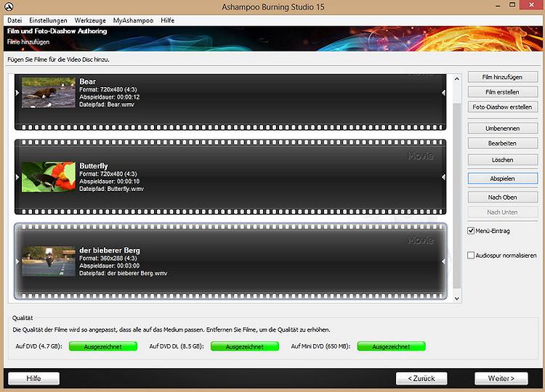
Task: Toggle the Menü-Eintrag checkbox
Action: [471, 231]
